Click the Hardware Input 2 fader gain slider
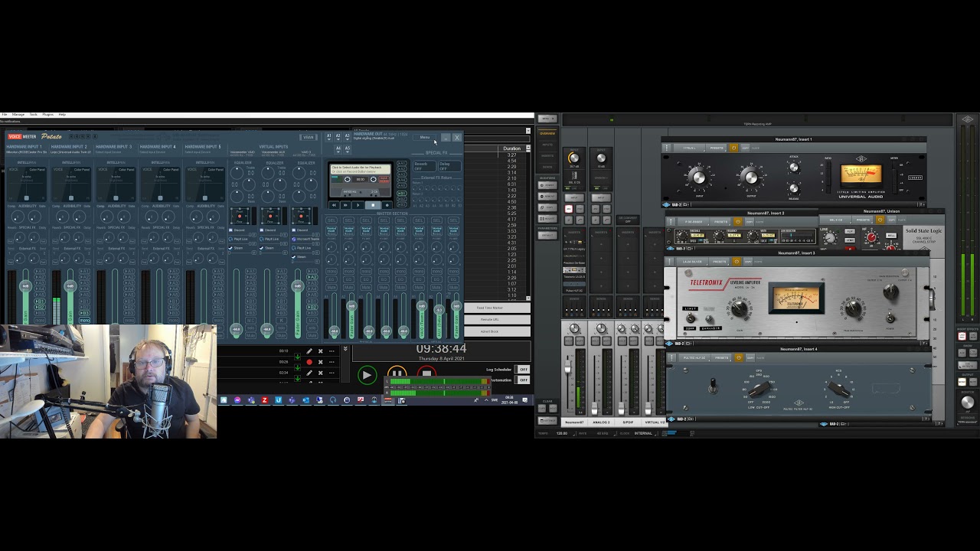Viewport: 980px width, 551px height. pos(70,286)
